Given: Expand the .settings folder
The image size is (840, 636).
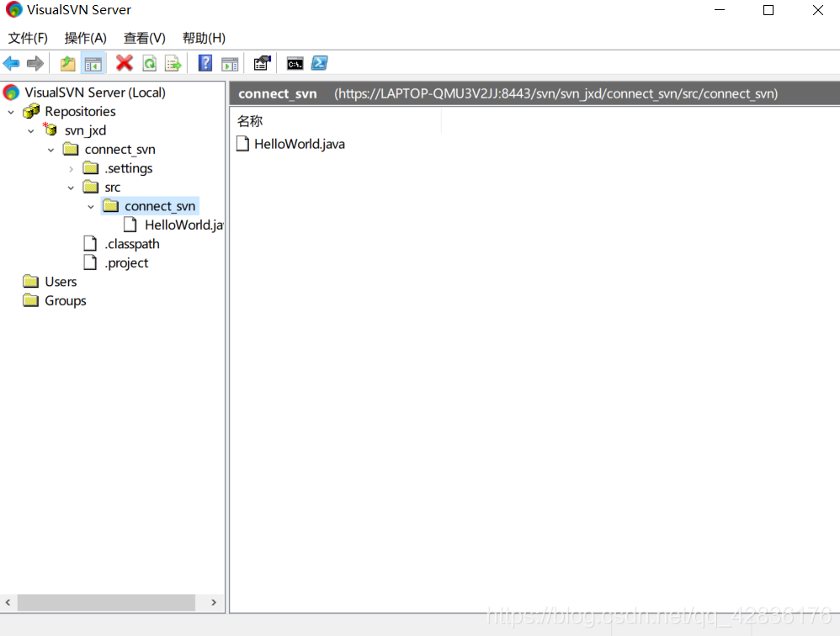Looking at the screenshot, I should [x=71, y=168].
